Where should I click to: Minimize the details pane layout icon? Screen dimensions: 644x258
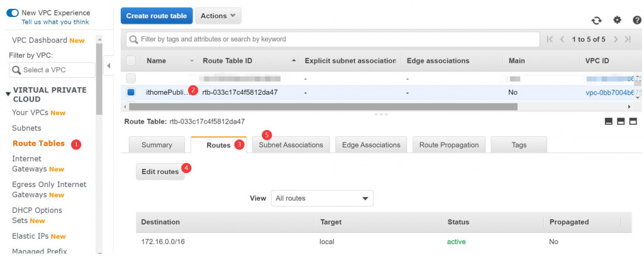coord(609,121)
